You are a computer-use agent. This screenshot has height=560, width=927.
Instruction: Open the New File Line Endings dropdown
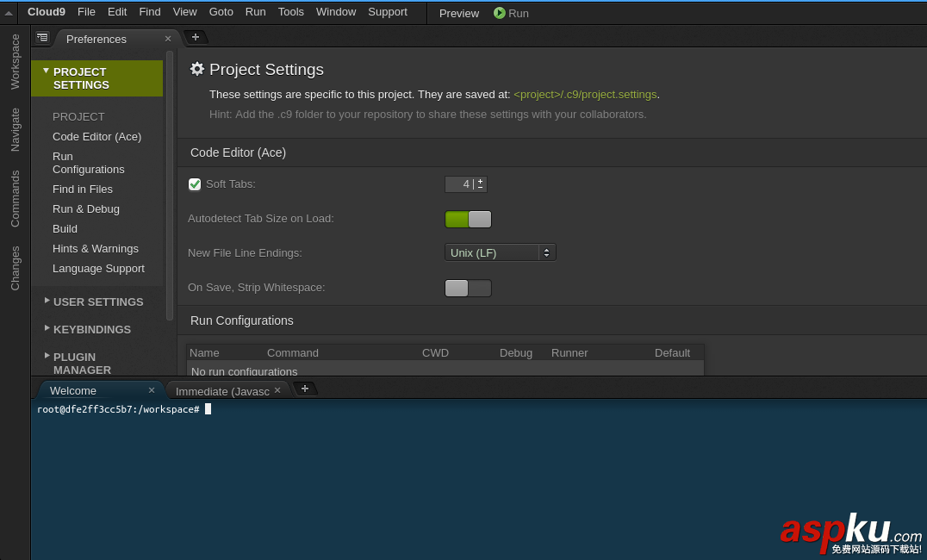tap(500, 252)
